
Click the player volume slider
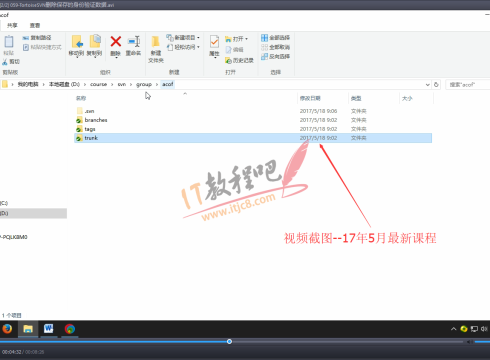[x=482, y=342]
